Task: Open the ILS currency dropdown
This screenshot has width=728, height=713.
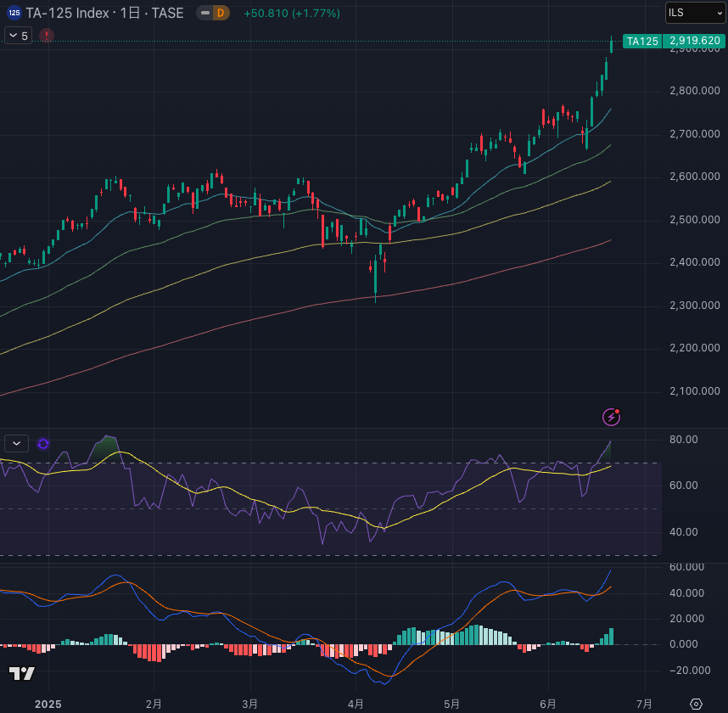Action: coord(695,13)
